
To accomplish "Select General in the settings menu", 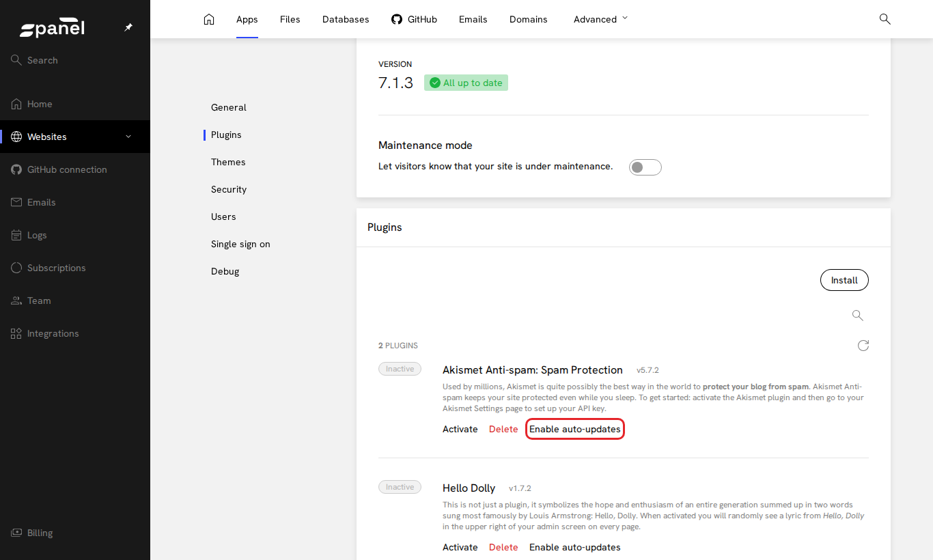I will (229, 107).
